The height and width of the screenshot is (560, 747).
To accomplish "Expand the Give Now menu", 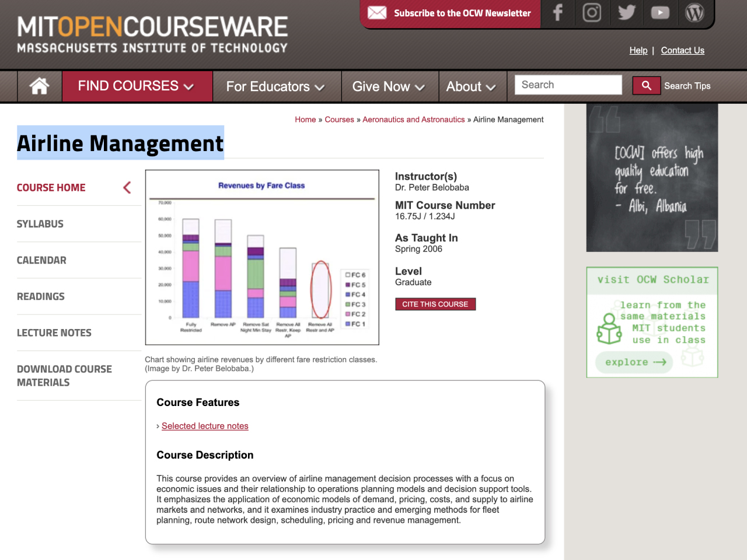I will [389, 86].
